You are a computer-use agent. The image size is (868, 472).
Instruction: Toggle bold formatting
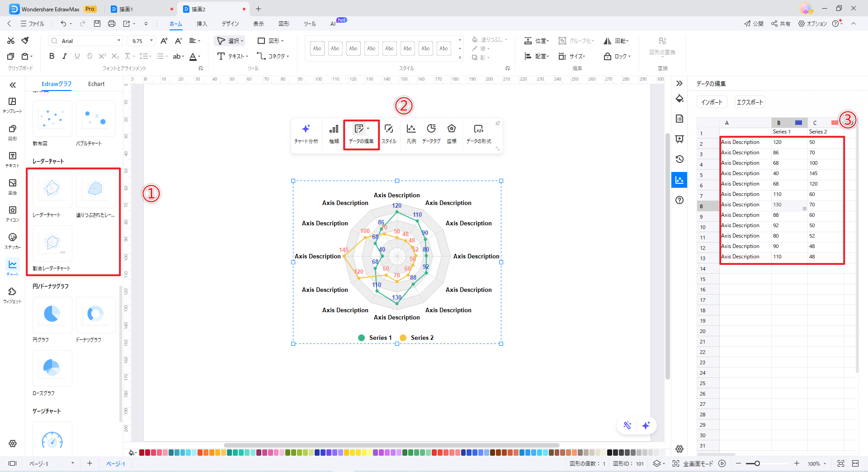point(52,56)
